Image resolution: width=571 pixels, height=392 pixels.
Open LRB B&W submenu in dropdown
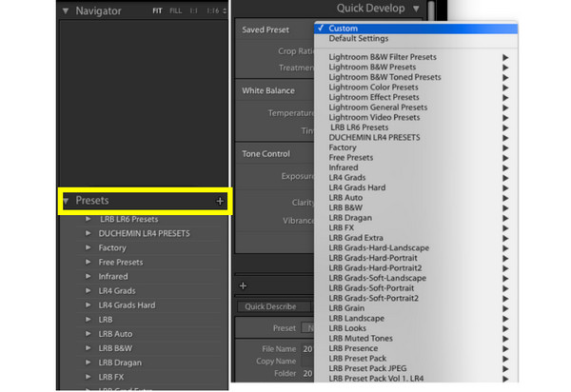point(416,207)
